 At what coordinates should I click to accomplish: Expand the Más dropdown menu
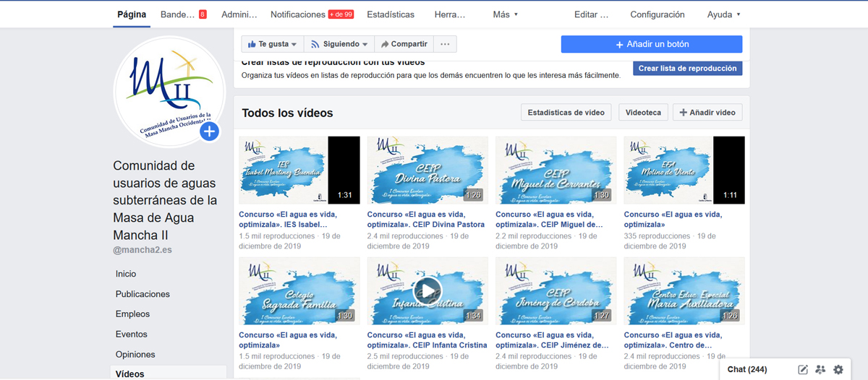coord(505,14)
